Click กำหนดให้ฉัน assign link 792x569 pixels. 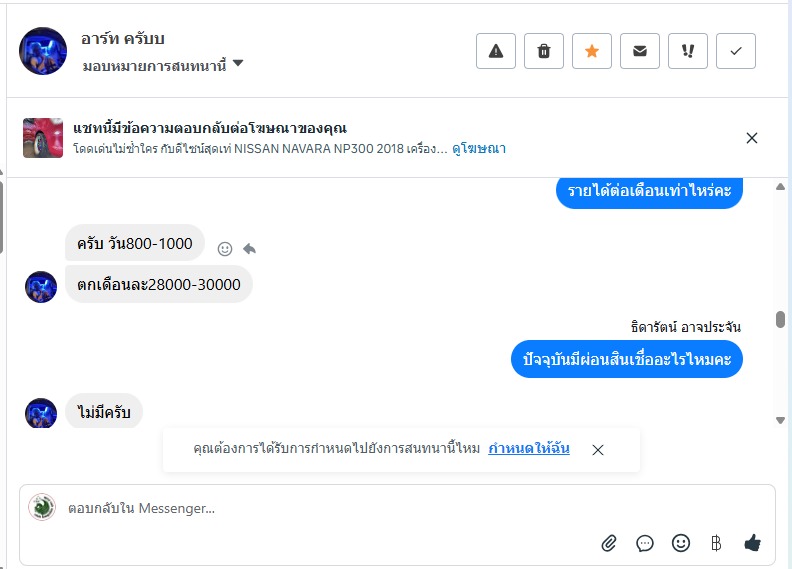529,449
